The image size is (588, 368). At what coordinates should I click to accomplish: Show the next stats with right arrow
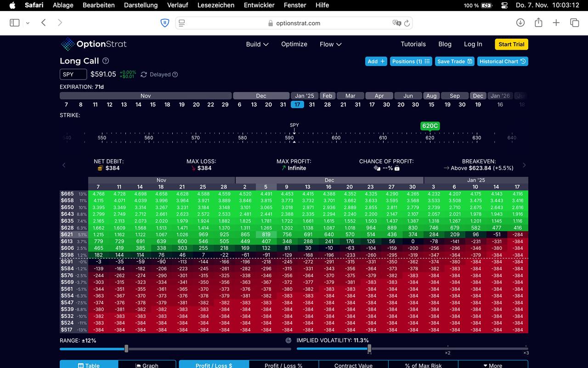click(524, 165)
